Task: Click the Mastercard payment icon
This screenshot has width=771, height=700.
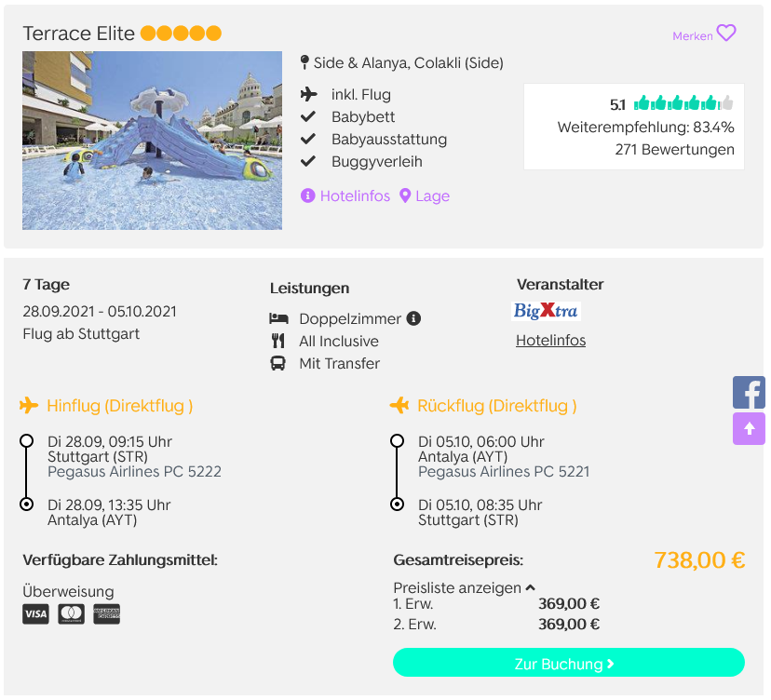Action: pyautogui.click(x=72, y=614)
